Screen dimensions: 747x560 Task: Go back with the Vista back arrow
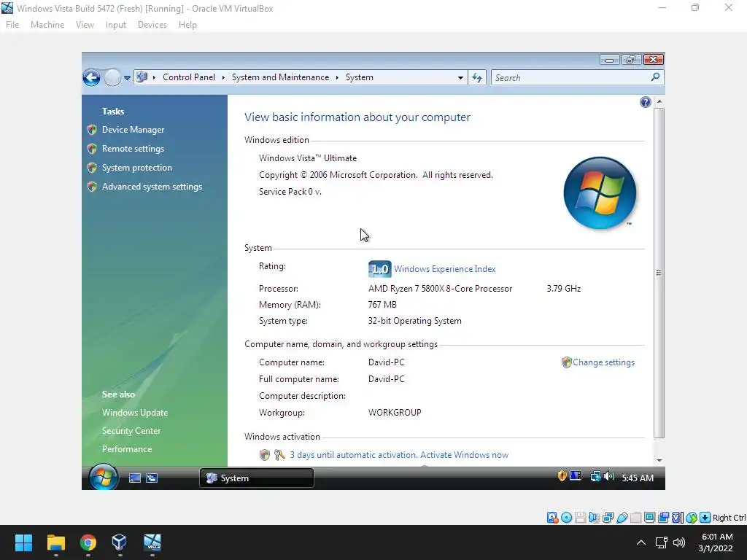pyautogui.click(x=91, y=77)
